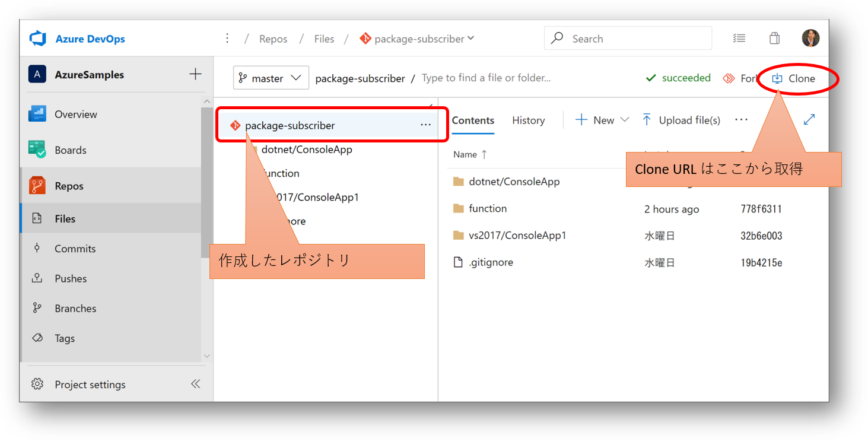The width and height of the screenshot is (868, 441).
Task: Collapse the sidebar with double chevron
Action: (195, 384)
